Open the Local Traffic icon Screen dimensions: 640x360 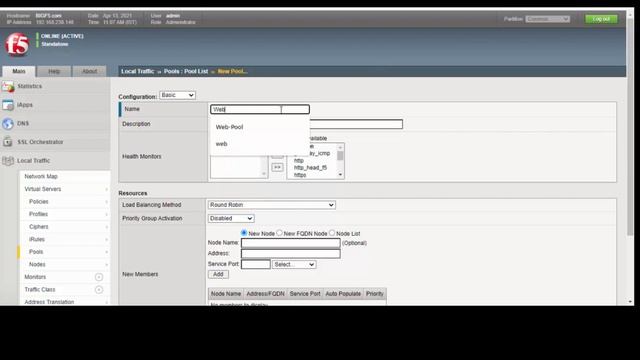pyautogui.click(x=8, y=160)
